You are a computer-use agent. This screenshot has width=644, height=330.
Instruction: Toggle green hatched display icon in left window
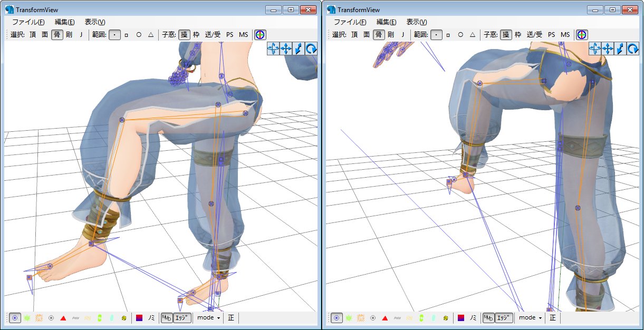pyautogui.click(x=27, y=318)
